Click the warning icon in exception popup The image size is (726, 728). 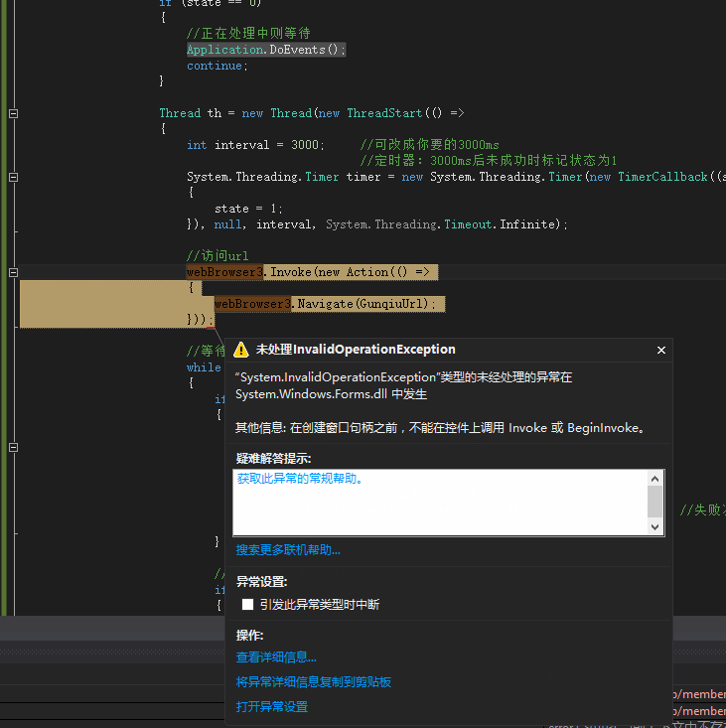241,350
